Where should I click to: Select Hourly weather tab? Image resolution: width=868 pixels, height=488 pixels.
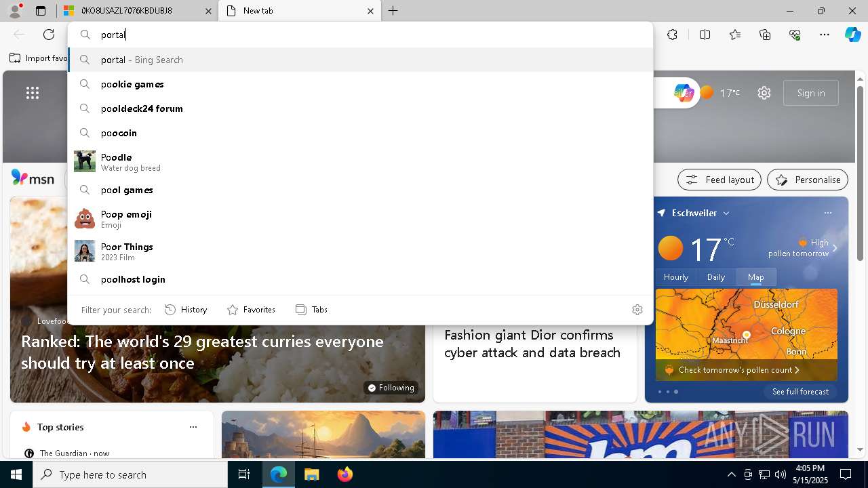pyautogui.click(x=676, y=277)
